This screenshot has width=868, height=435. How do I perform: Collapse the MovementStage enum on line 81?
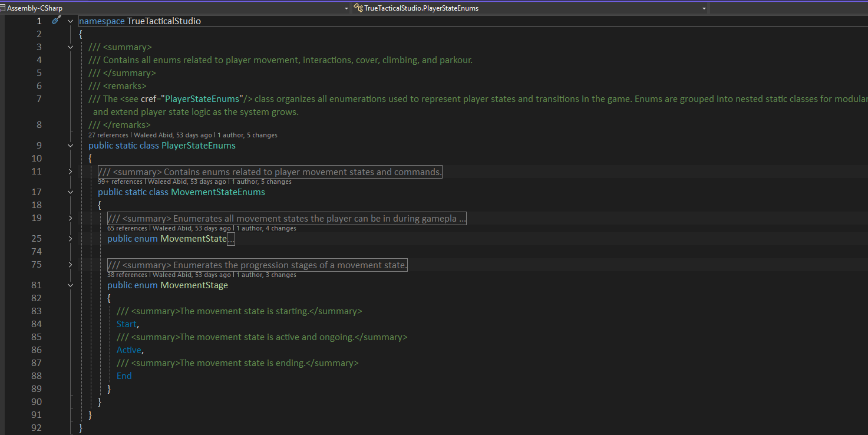click(71, 285)
